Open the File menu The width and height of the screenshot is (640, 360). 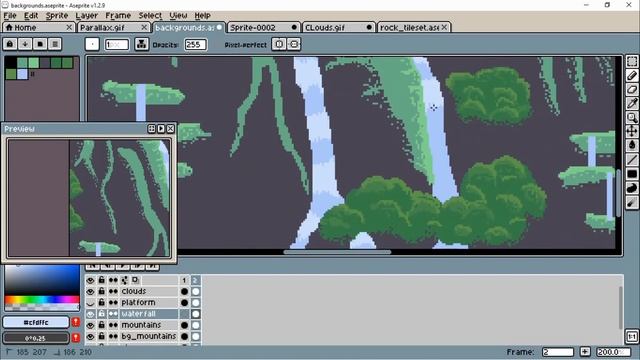click(10, 16)
